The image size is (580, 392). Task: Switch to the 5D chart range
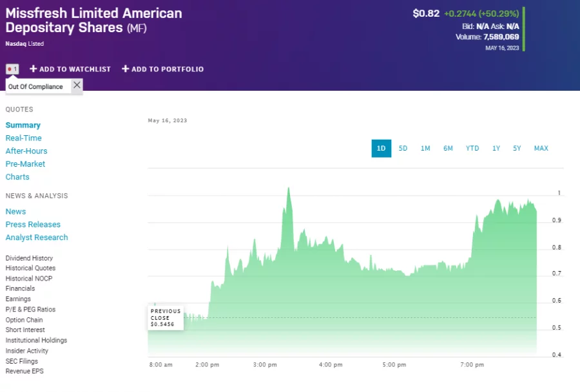tap(403, 148)
